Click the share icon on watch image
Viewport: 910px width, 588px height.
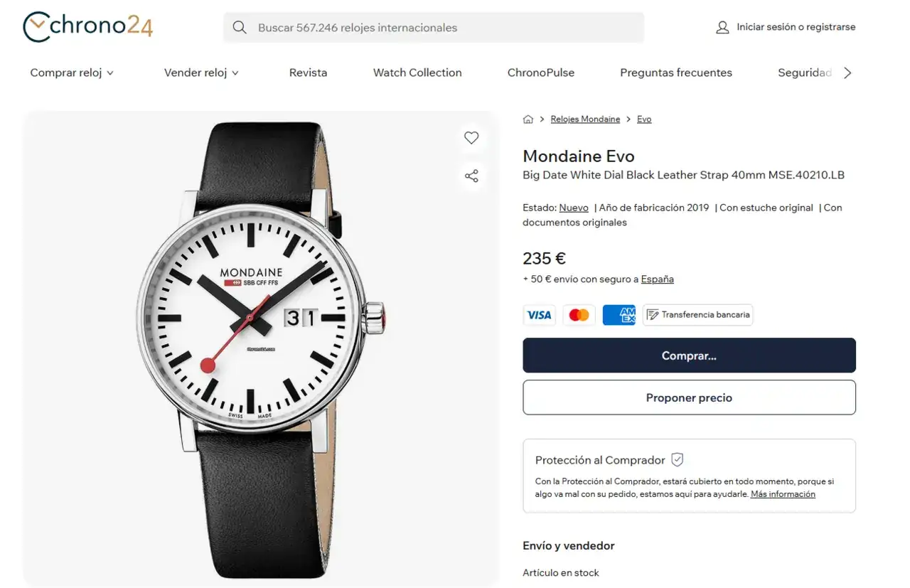coord(471,176)
